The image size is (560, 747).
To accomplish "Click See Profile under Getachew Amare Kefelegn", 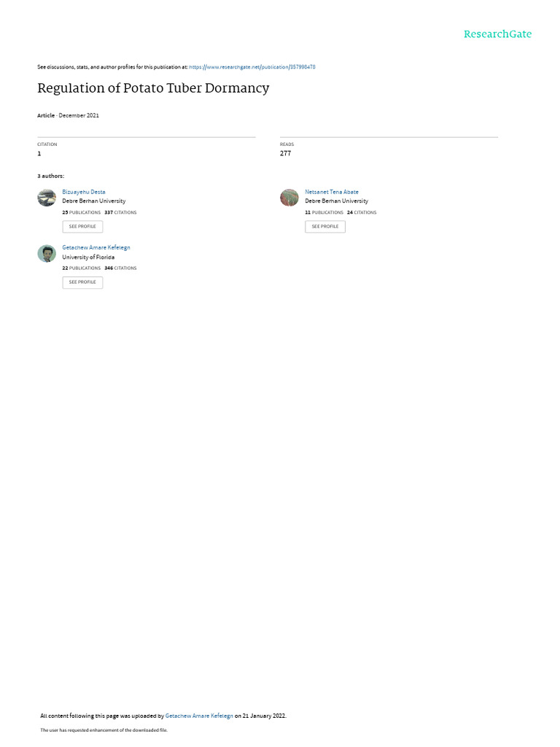I will (82, 282).
